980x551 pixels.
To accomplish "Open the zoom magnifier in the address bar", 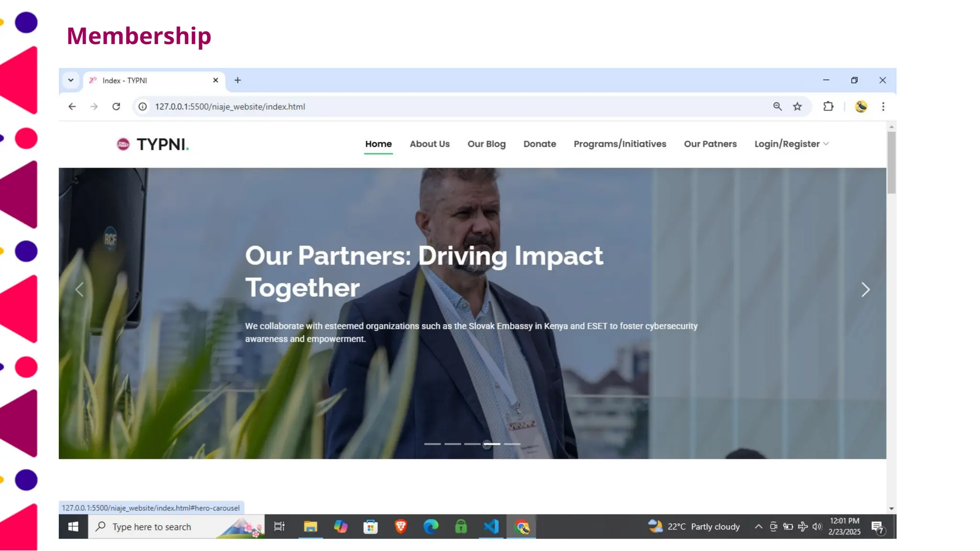I will (x=777, y=107).
